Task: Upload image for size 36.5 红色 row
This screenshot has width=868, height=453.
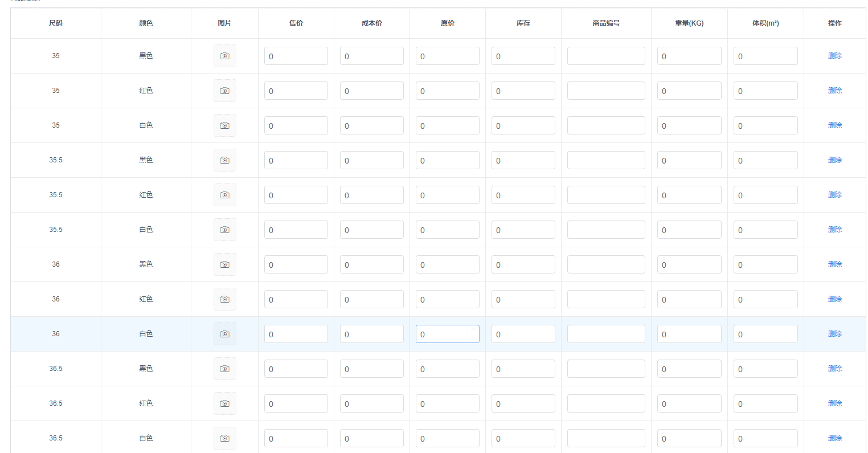Action: pyautogui.click(x=225, y=403)
